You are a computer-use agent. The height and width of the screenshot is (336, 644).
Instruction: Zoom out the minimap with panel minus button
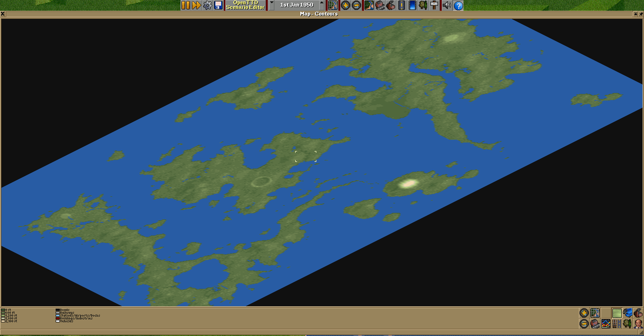[x=584, y=324]
